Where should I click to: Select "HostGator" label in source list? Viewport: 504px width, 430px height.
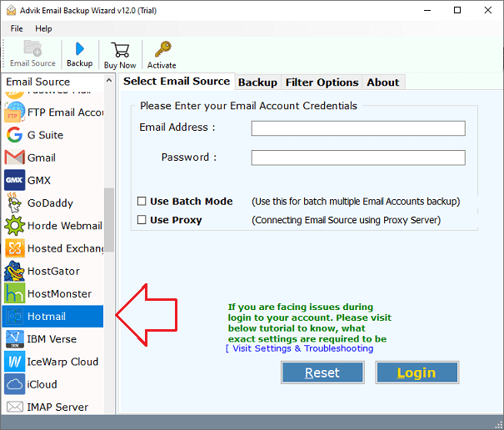(x=53, y=271)
